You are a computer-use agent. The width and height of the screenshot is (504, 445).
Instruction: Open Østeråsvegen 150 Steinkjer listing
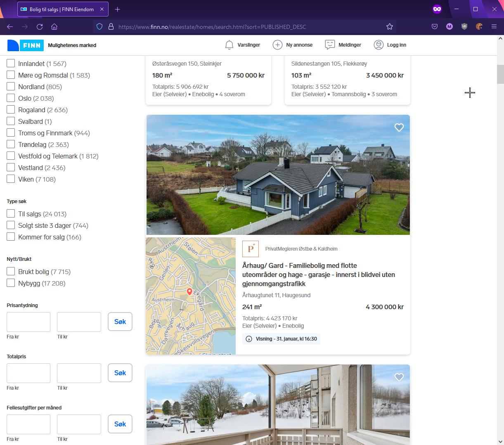point(208,80)
